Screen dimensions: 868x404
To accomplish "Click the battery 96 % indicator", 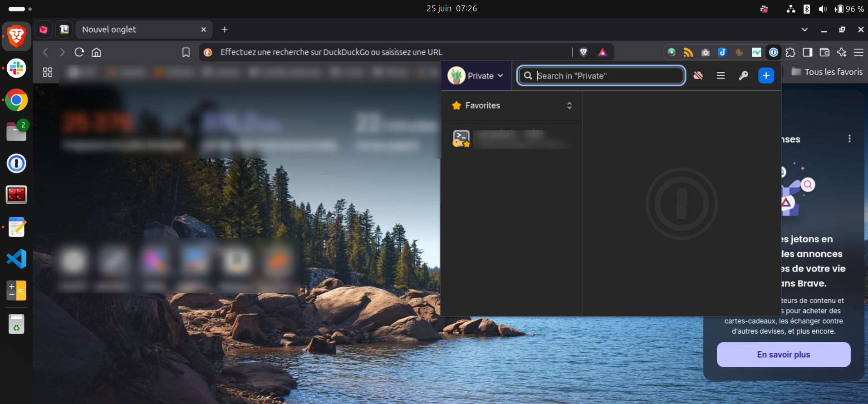I will (849, 9).
